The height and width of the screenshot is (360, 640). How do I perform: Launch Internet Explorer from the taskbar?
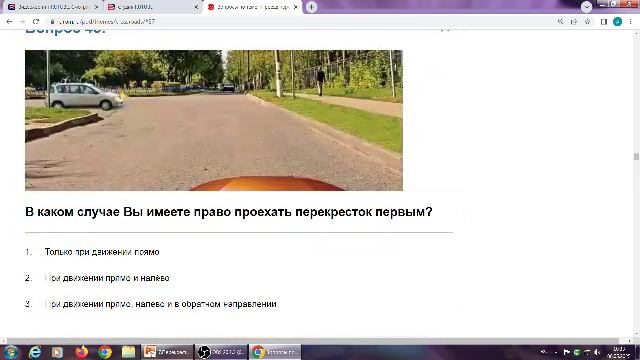tap(35, 352)
